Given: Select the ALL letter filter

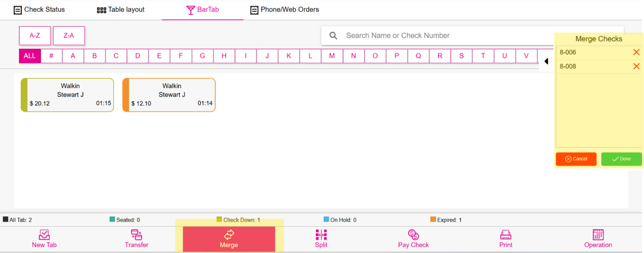Looking at the screenshot, I should click(x=30, y=56).
